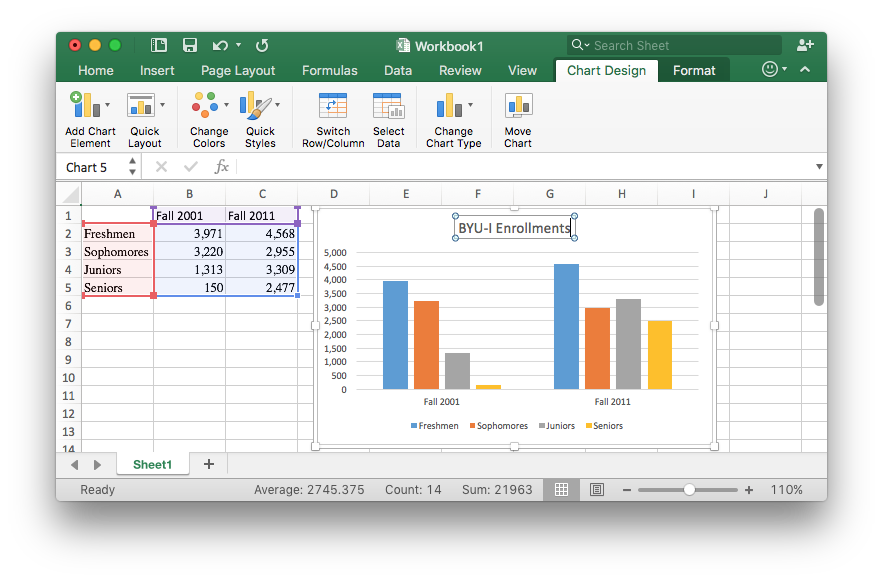Image resolution: width=883 pixels, height=581 pixels.
Task: Click the Name Box stepper arrows
Action: pos(132,167)
